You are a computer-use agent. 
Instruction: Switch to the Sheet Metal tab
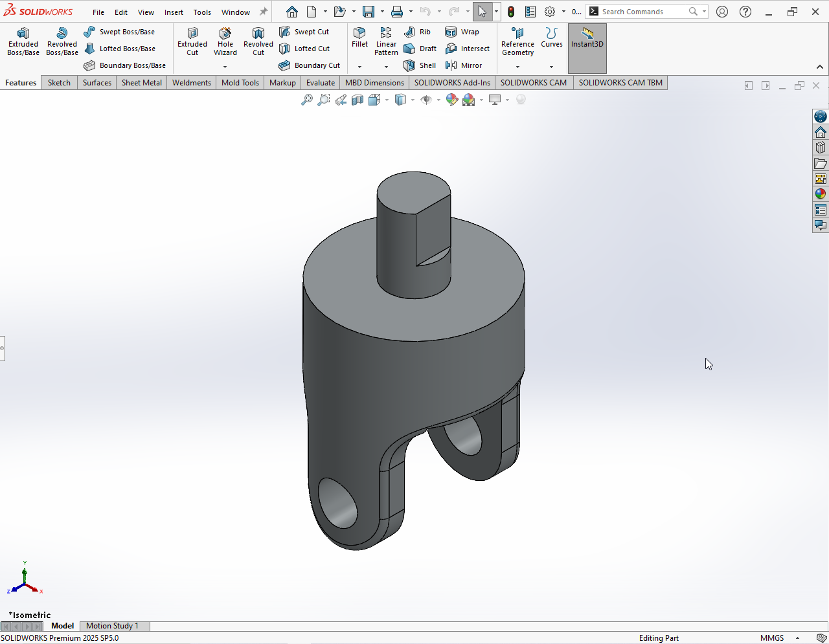pyautogui.click(x=142, y=83)
